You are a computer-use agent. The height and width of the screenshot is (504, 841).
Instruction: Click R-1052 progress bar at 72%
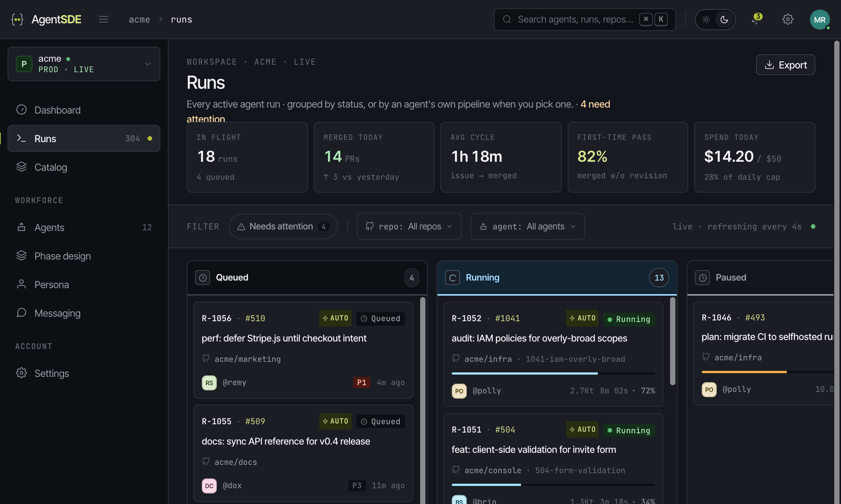(x=553, y=373)
